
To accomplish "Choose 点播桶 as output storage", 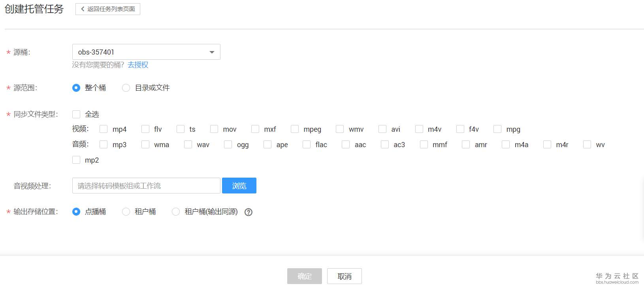I will pyautogui.click(x=76, y=212).
